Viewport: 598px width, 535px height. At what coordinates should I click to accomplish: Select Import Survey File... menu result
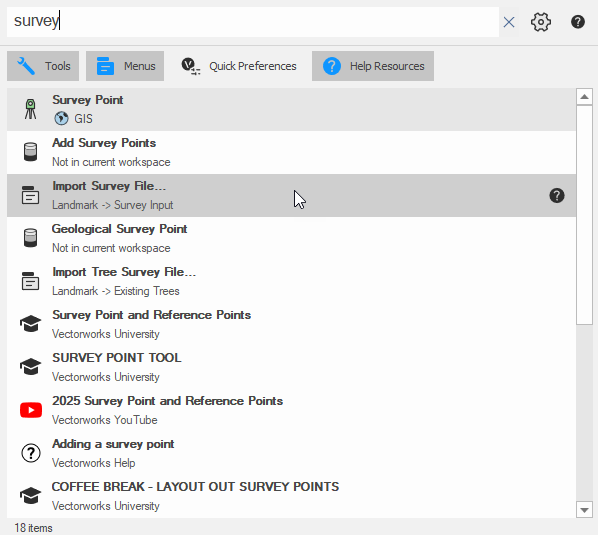click(291, 196)
